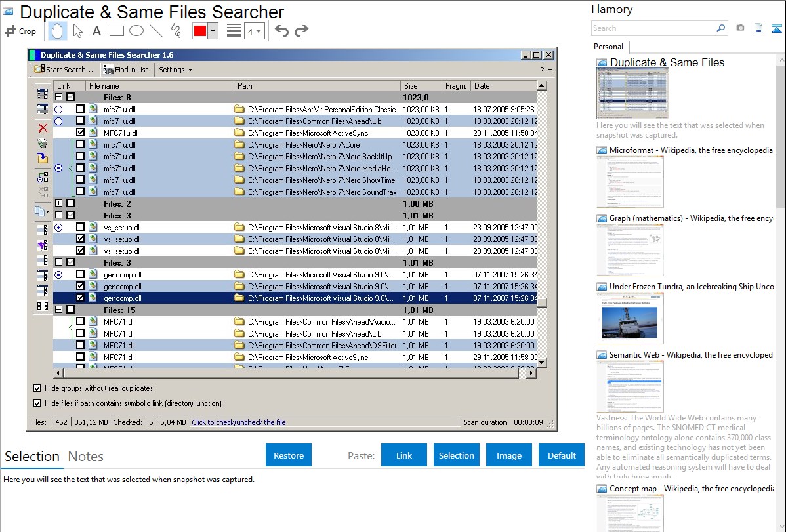Viewport: 786px width, 532px height.
Task: Undo the last annotation
Action: pyautogui.click(x=281, y=31)
